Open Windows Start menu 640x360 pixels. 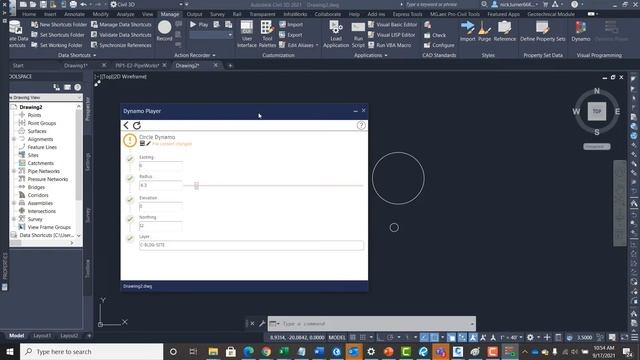tap(10, 351)
